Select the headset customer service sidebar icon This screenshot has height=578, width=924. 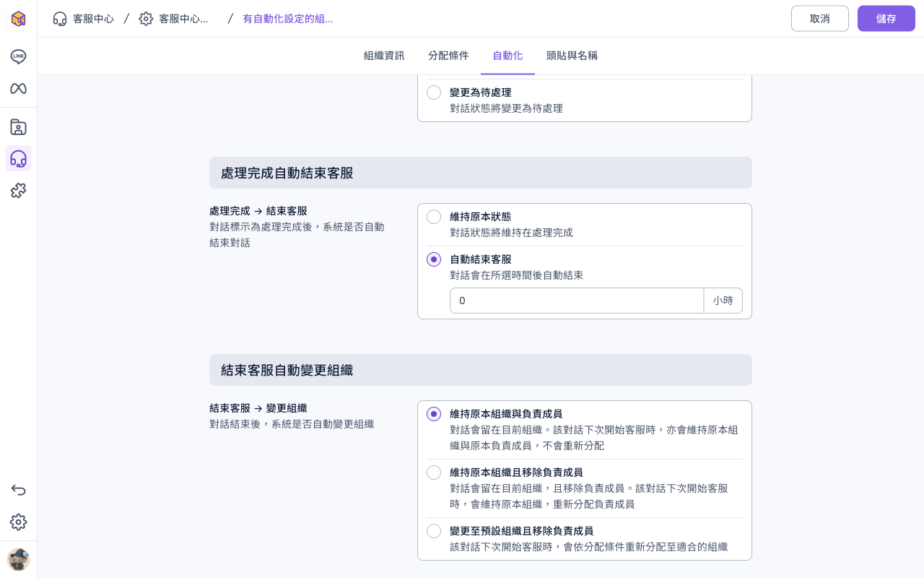[18, 158]
